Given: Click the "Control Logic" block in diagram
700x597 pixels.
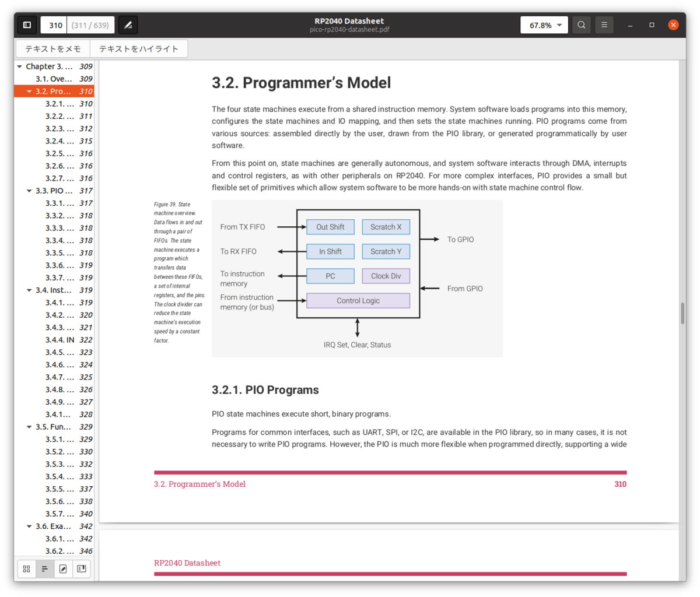Looking at the screenshot, I should pos(358,301).
